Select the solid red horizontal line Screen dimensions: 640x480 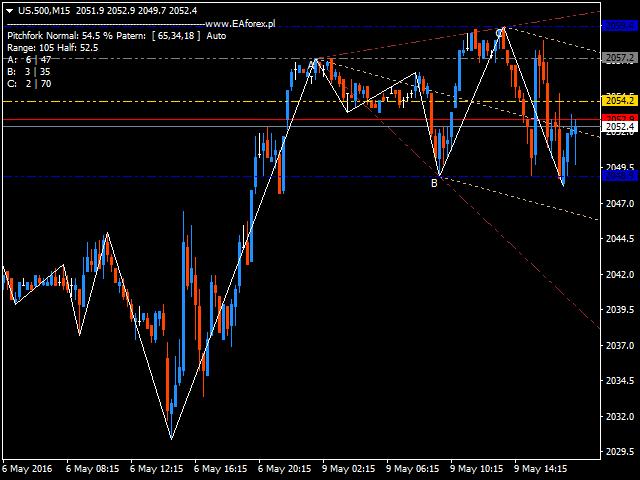tap(302, 120)
